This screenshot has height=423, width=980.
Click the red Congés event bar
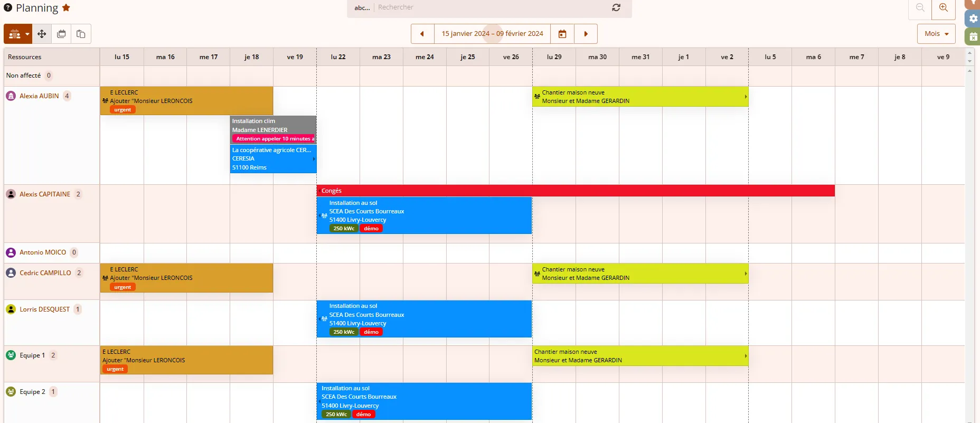tap(576, 191)
